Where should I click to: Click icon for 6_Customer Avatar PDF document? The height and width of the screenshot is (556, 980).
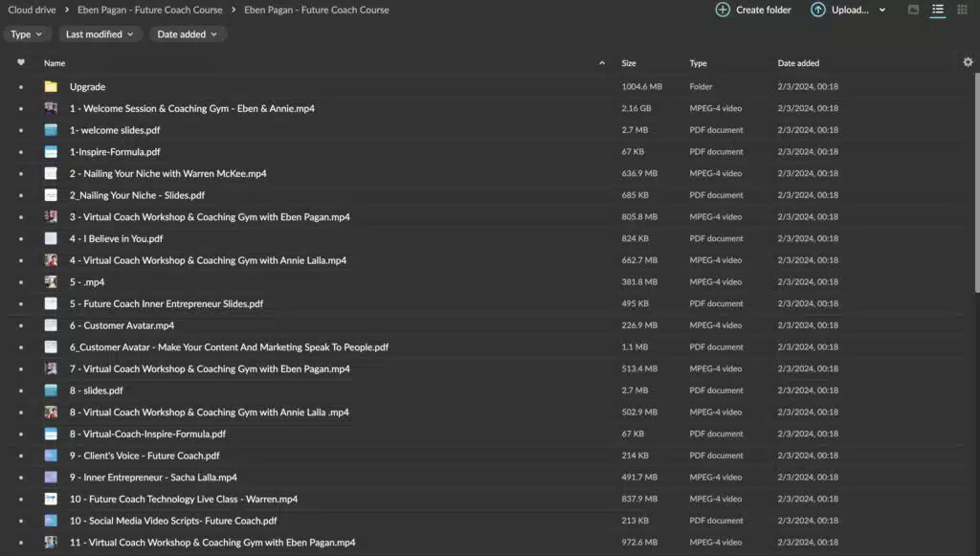point(51,346)
